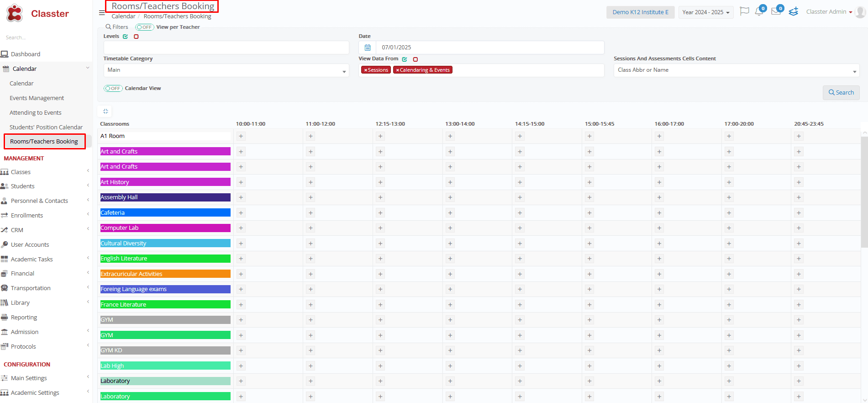The height and width of the screenshot is (403, 868).
Task: Select all Levels with the green check icon
Action: click(125, 37)
